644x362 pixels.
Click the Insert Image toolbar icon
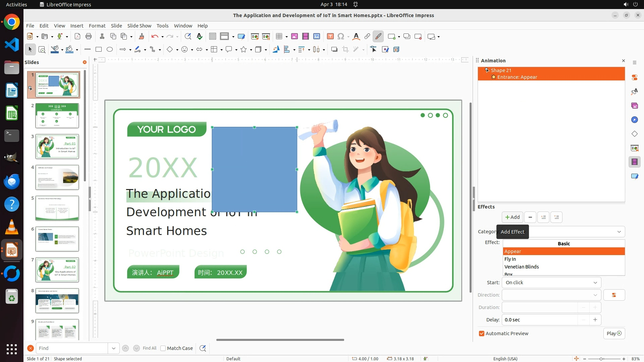pos(294,37)
